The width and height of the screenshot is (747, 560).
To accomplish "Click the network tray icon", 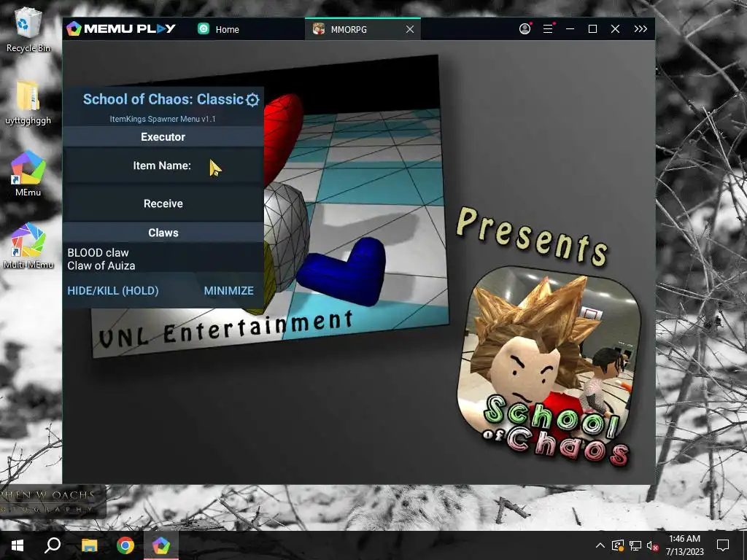I will (635, 545).
